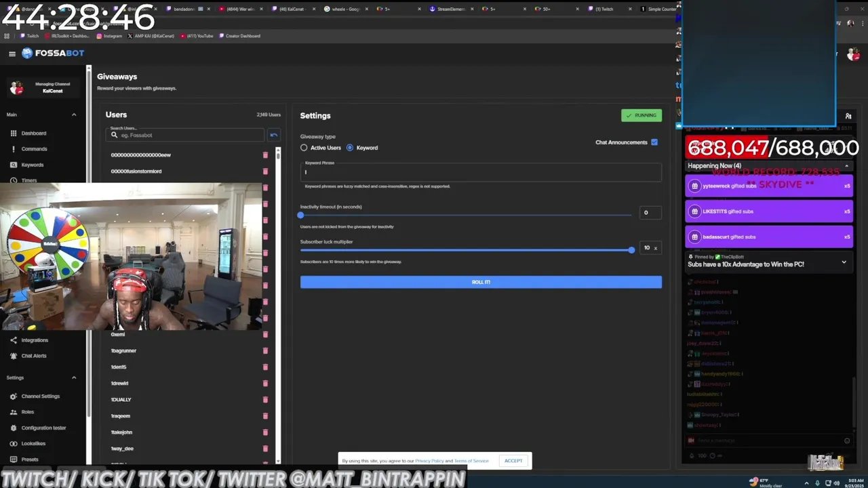The image size is (868, 488).
Task: Delete user 000000000000000eew from giveaway
Action: [265, 155]
